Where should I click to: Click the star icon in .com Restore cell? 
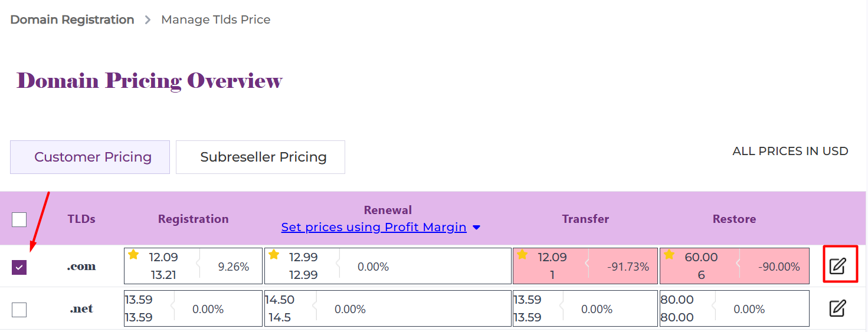point(669,255)
